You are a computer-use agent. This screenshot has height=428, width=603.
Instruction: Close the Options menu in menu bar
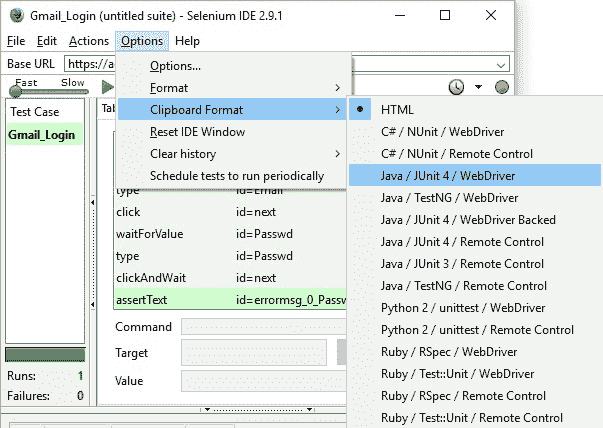(x=142, y=41)
